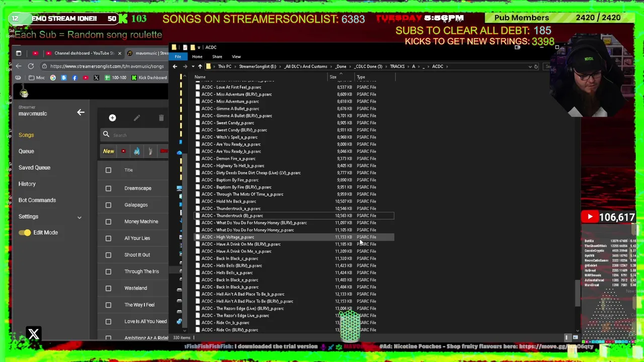Open address bar history dropdown in Explorer
Viewport: 644px width, 362px height.
tap(530, 66)
